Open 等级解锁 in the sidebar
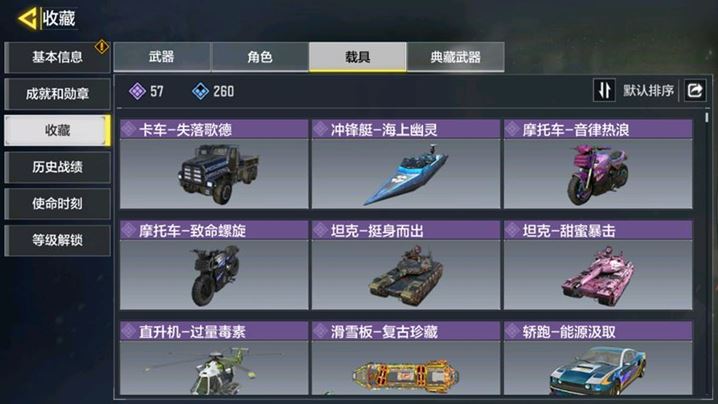718x404 pixels. pyautogui.click(x=57, y=240)
